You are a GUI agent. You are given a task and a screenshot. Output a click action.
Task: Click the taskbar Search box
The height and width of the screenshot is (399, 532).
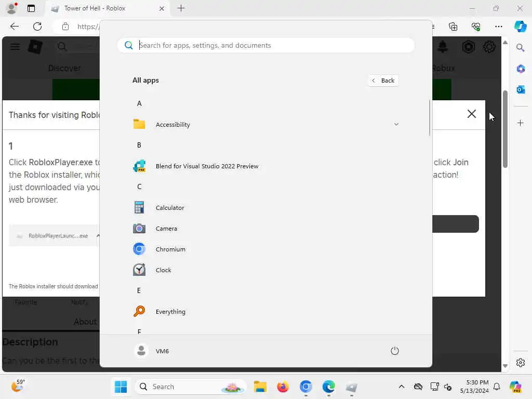(191, 387)
